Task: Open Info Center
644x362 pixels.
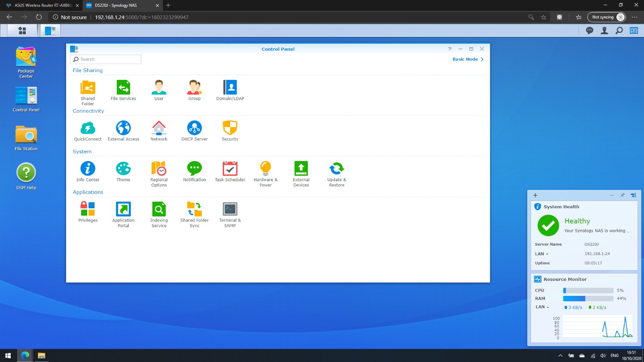Action: [88, 171]
